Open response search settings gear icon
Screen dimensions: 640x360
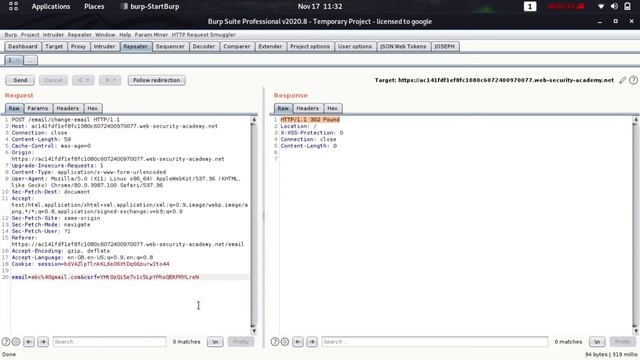coord(285,342)
